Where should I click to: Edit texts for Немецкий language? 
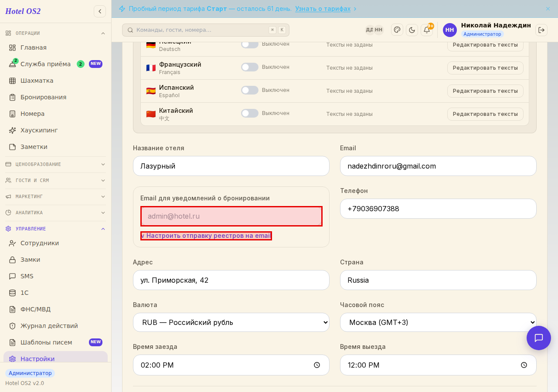point(485,46)
